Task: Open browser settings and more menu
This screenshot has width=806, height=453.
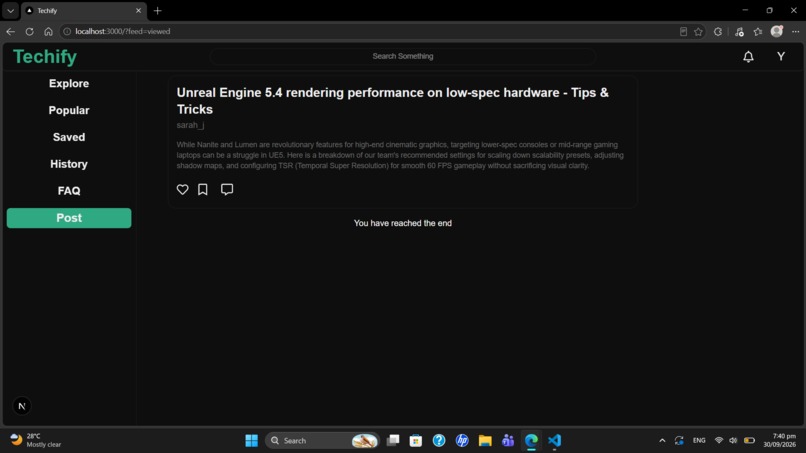Action: 795,31
